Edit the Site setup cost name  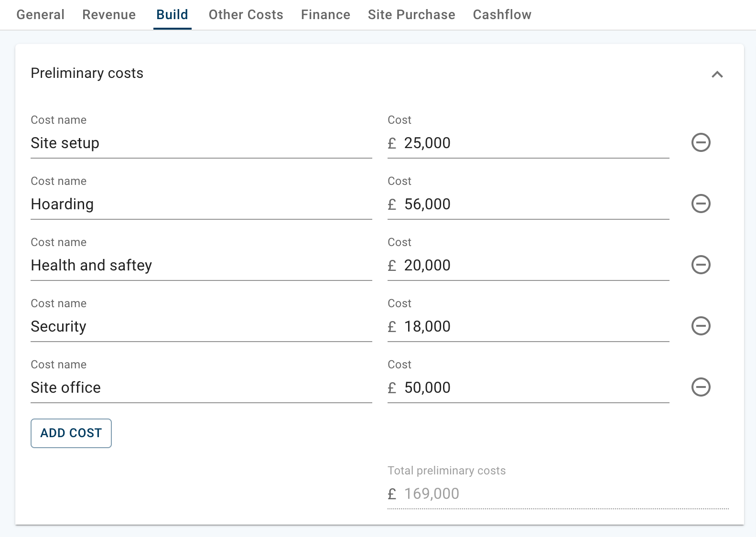pos(201,143)
